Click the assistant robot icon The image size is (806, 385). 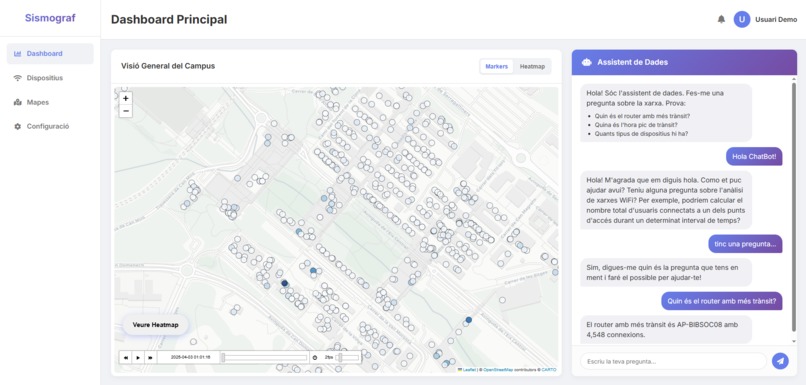pos(587,62)
